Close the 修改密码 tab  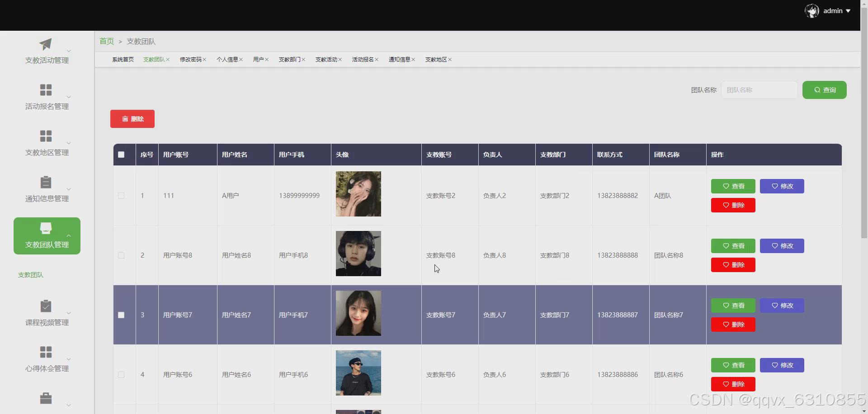tap(204, 60)
